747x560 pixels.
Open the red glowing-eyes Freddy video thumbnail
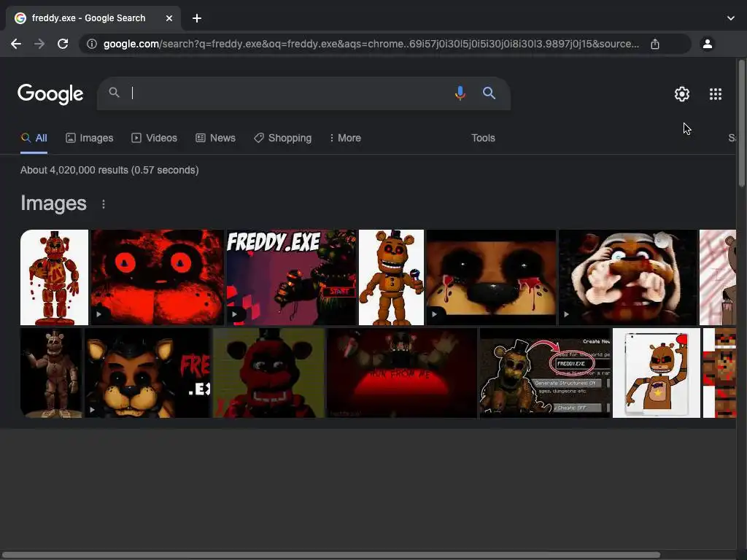click(158, 277)
